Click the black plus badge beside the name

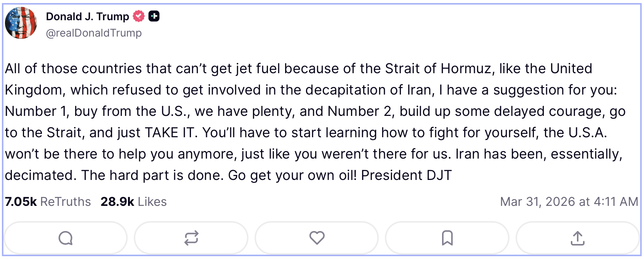tap(154, 16)
